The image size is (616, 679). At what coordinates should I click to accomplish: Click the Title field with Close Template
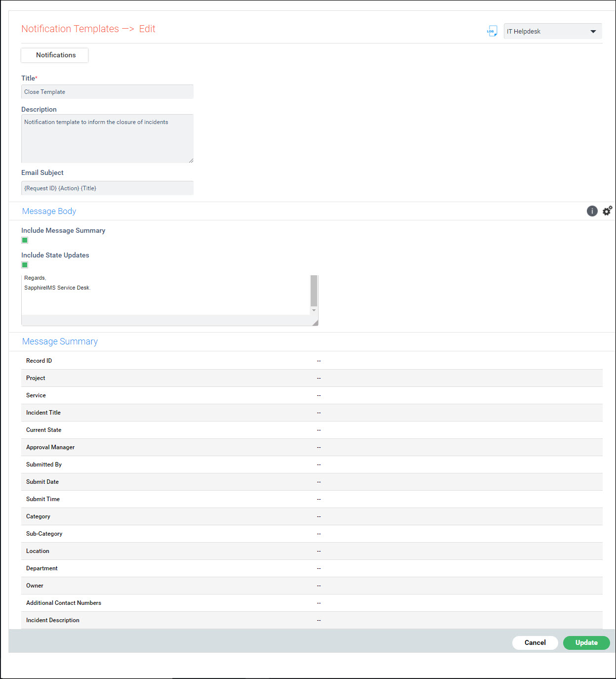tap(107, 92)
